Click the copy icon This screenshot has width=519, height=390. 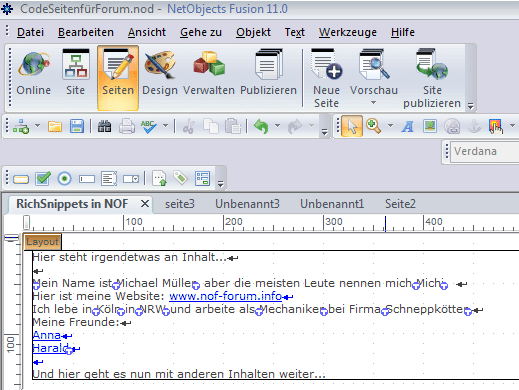(x=211, y=127)
